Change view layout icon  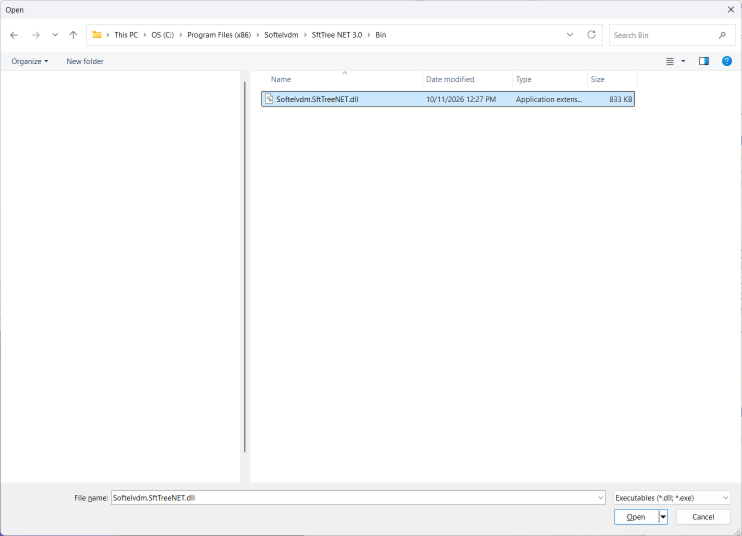(x=670, y=61)
